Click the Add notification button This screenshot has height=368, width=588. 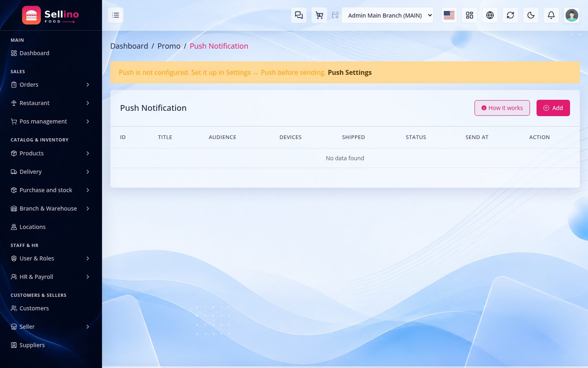[x=553, y=108]
